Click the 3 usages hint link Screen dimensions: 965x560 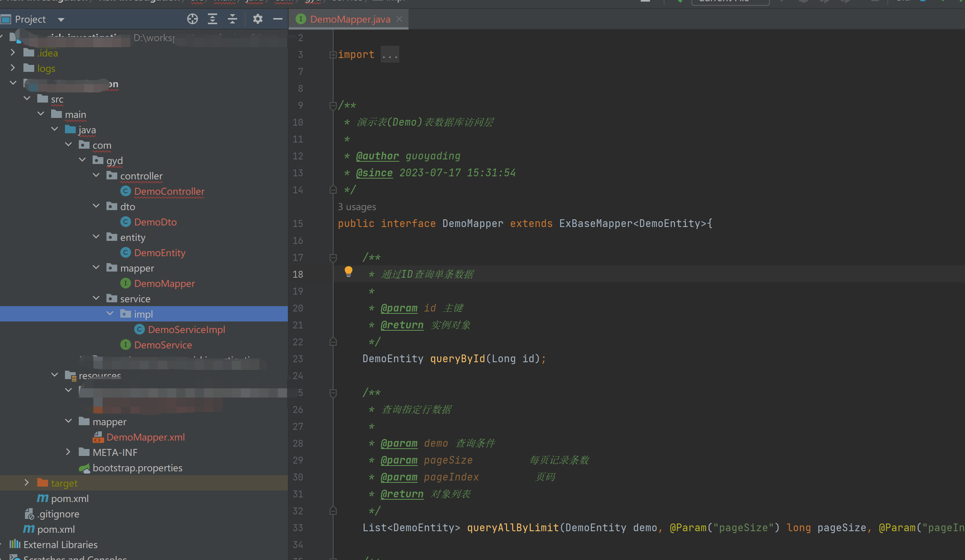tap(357, 207)
